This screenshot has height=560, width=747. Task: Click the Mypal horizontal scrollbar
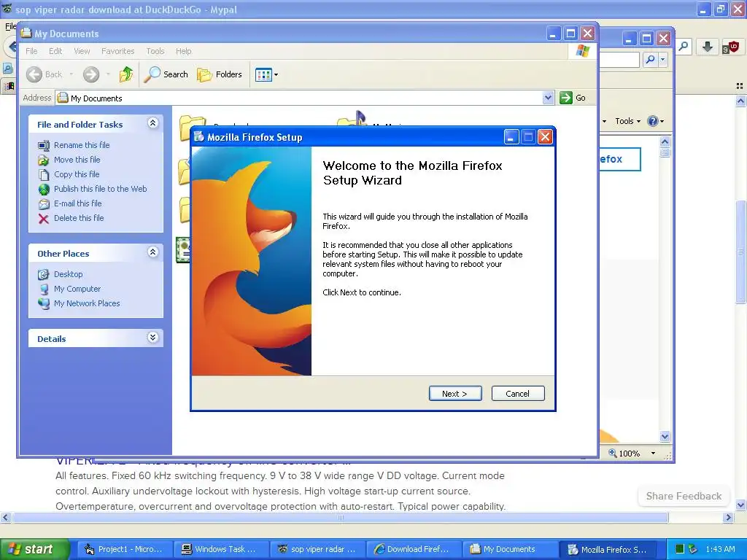tap(340, 517)
